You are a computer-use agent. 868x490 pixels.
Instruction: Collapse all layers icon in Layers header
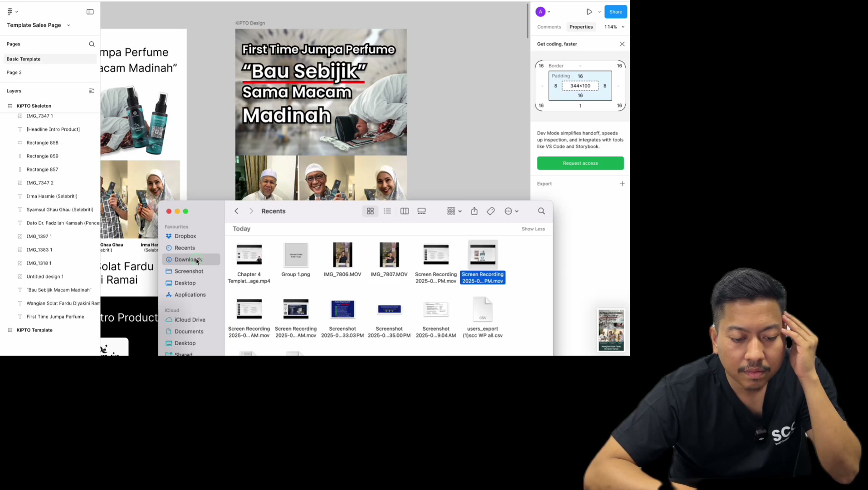(x=92, y=91)
